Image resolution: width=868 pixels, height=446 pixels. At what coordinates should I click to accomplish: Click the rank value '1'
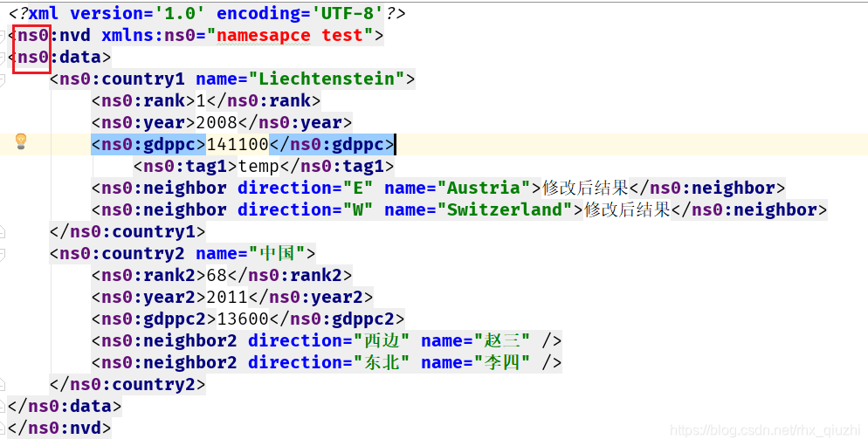pyautogui.click(x=201, y=100)
